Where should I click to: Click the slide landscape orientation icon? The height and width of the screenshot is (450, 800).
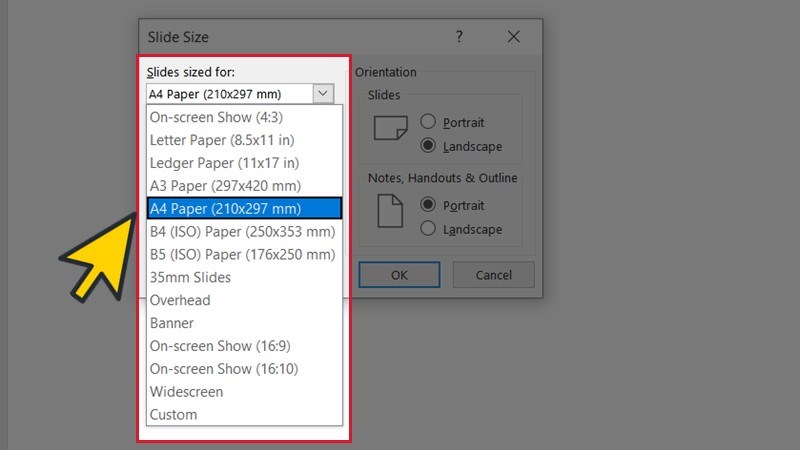390,128
